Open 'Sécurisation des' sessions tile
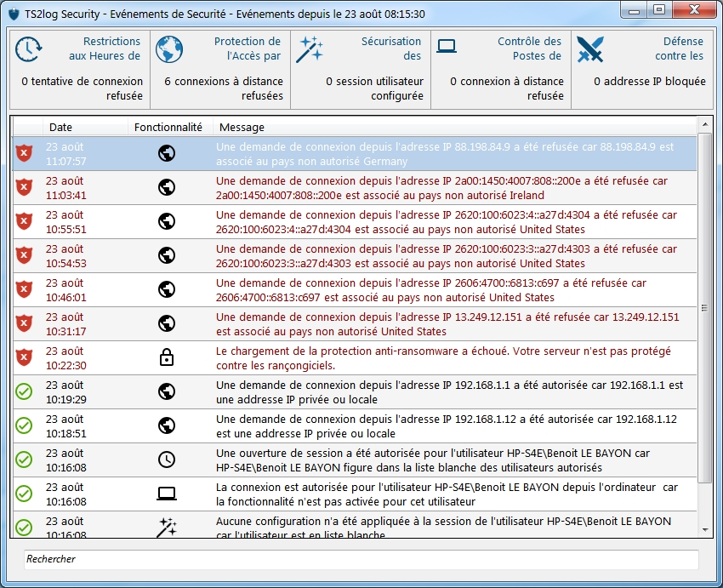Image resolution: width=723 pixels, height=588 pixels. coord(361,70)
